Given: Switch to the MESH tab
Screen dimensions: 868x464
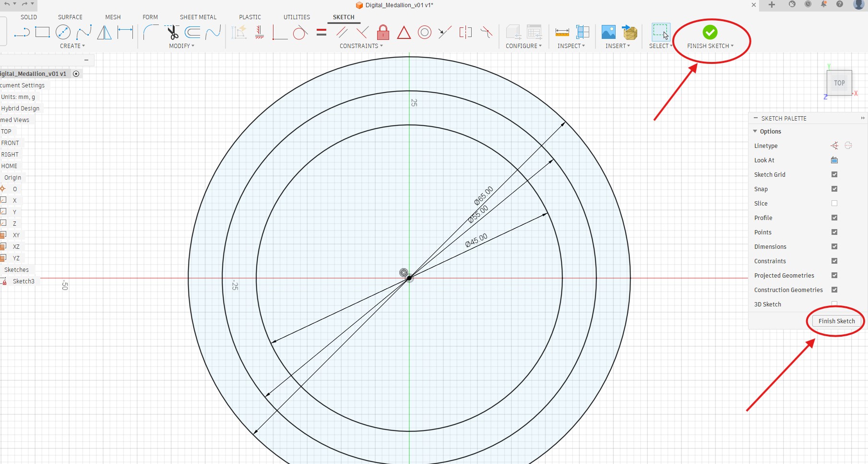Looking at the screenshot, I should (113, 17).
